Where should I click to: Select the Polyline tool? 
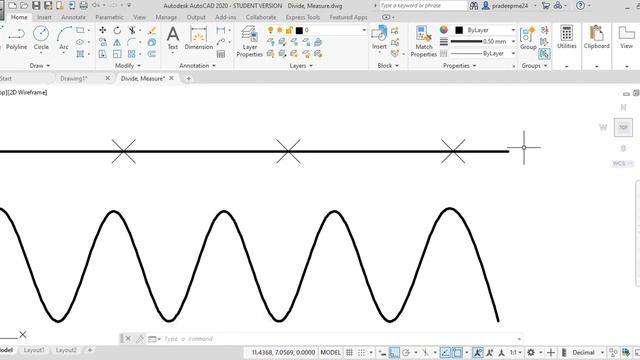(x=16, y=38)
